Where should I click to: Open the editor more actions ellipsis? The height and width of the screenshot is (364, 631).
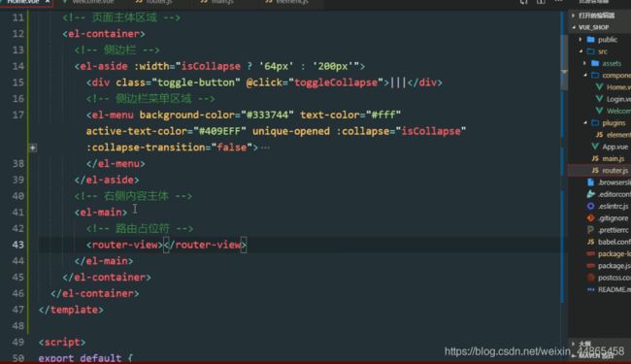[x=558, y=2]
